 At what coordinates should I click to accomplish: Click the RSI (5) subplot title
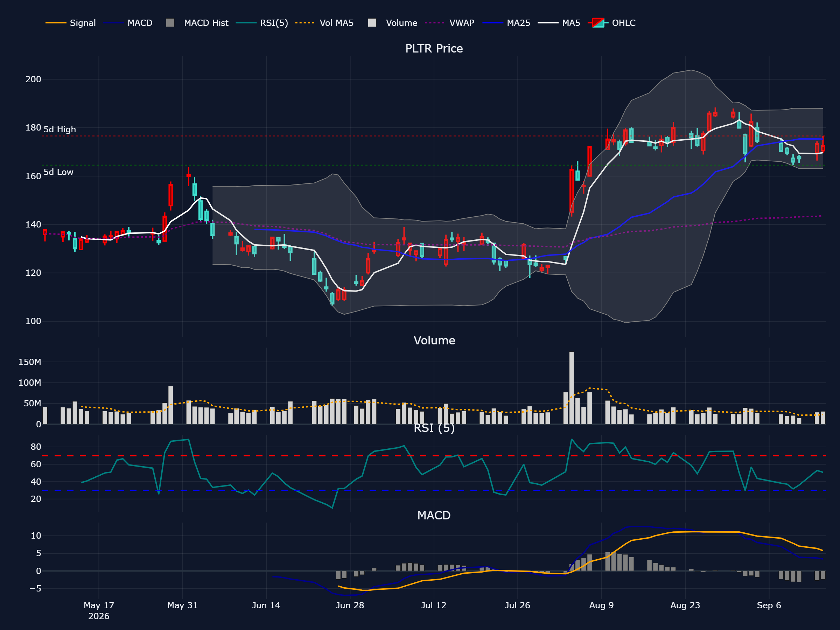click(x=434, y=428)
